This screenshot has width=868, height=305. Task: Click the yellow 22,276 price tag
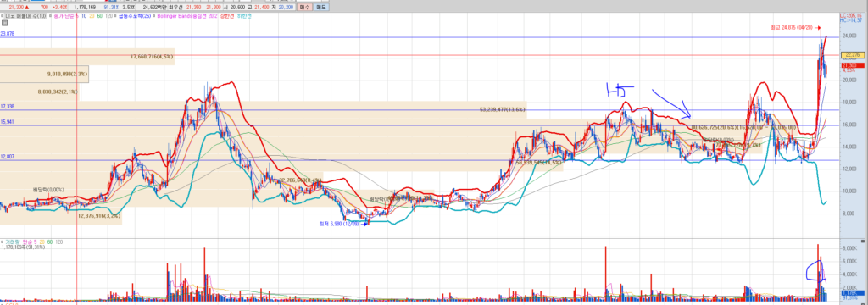pos(853,55)
